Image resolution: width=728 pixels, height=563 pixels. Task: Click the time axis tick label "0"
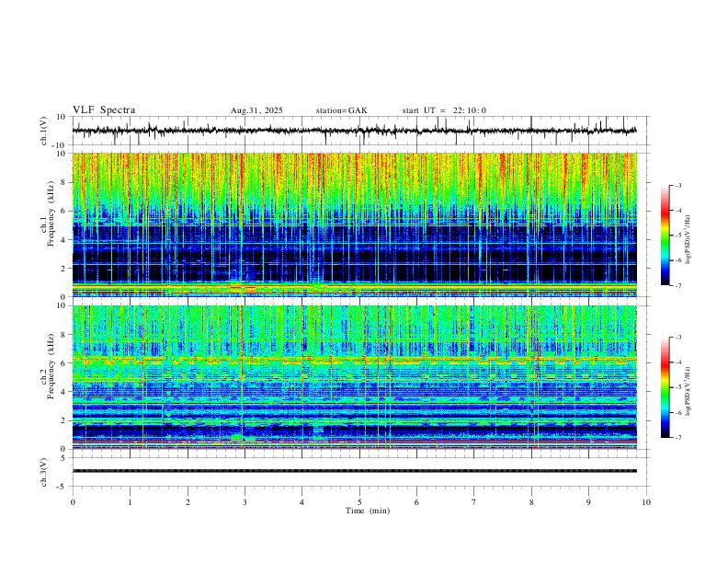pyautogui.click(x=73, y=502)
